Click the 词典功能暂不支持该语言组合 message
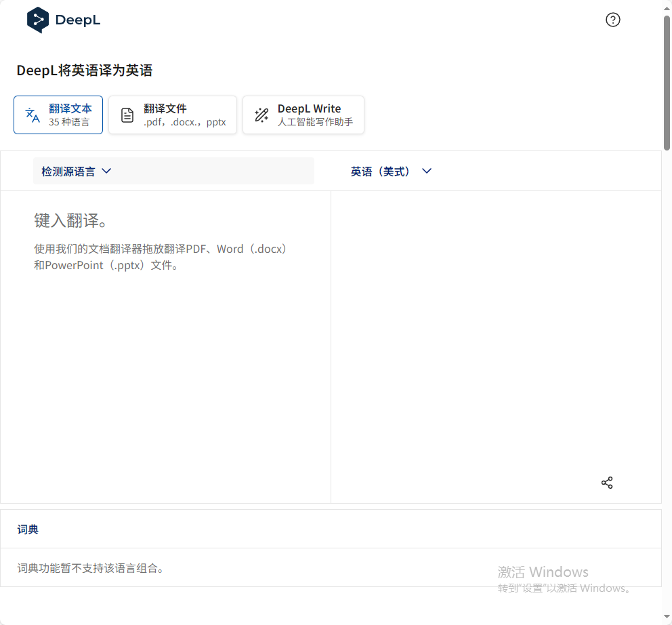Image resolution: width=672 pixels, height=625 pixels. click(90, 568)
